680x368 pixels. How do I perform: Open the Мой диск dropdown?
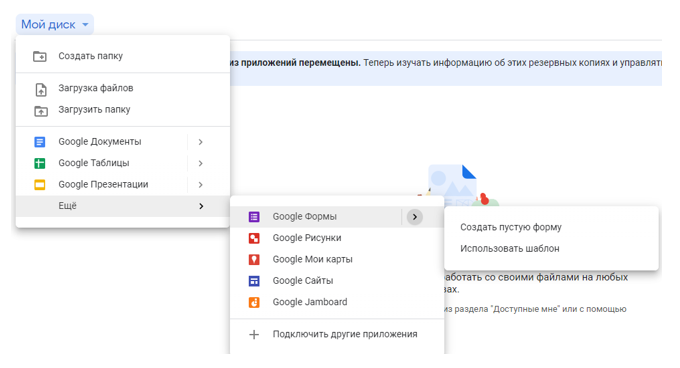coord(55,25)
